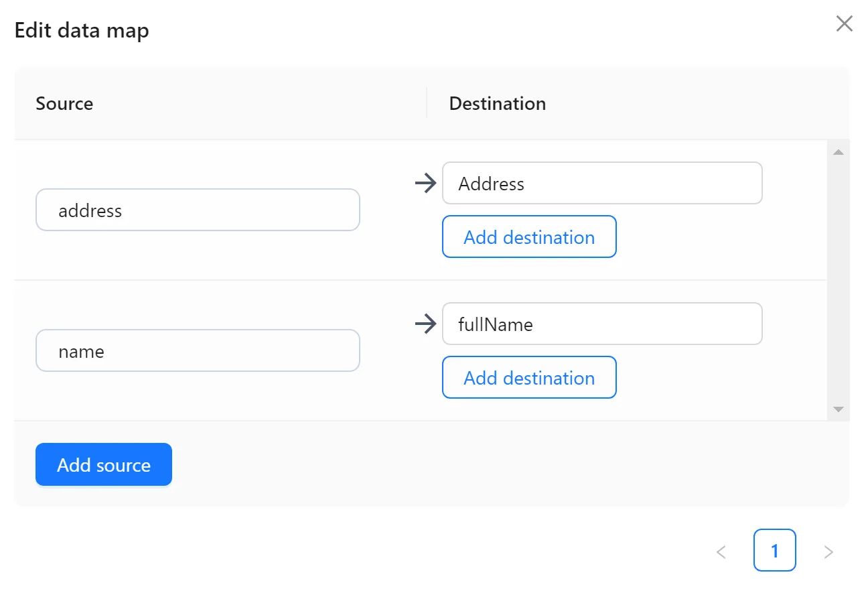Screen dimensions: 868x597
Task: Go to next page using right chevron
Action: point(828,551)
